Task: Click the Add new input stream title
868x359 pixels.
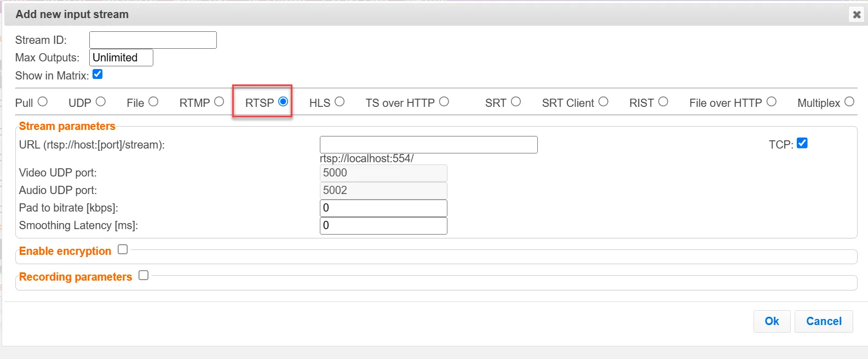Action: (72, 14)
